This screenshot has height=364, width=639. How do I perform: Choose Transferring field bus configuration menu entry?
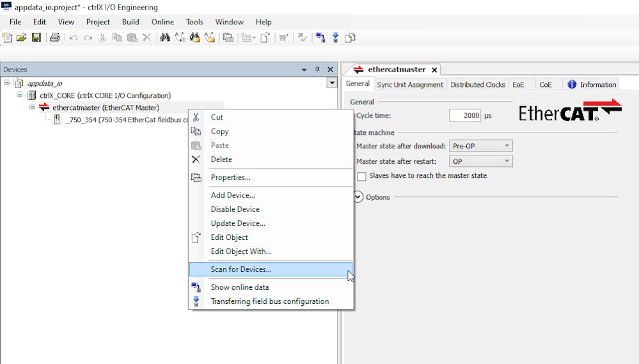[271, 301]
